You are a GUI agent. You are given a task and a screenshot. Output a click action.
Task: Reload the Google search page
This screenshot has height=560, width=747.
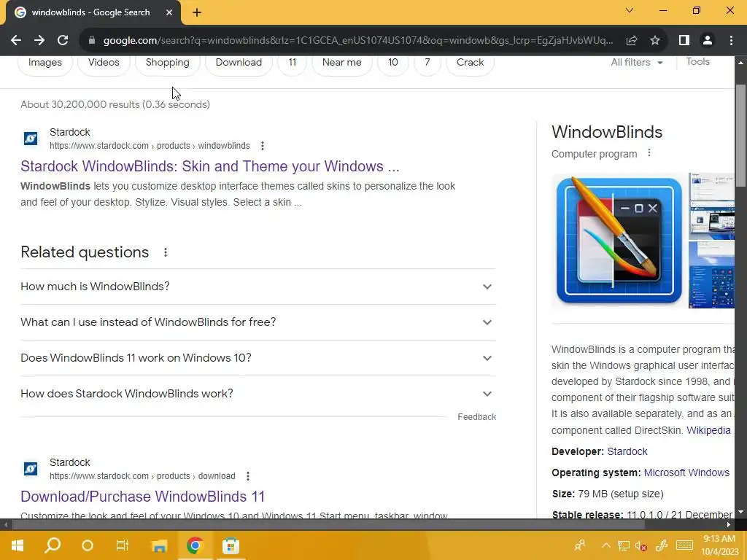pos(63,41)
